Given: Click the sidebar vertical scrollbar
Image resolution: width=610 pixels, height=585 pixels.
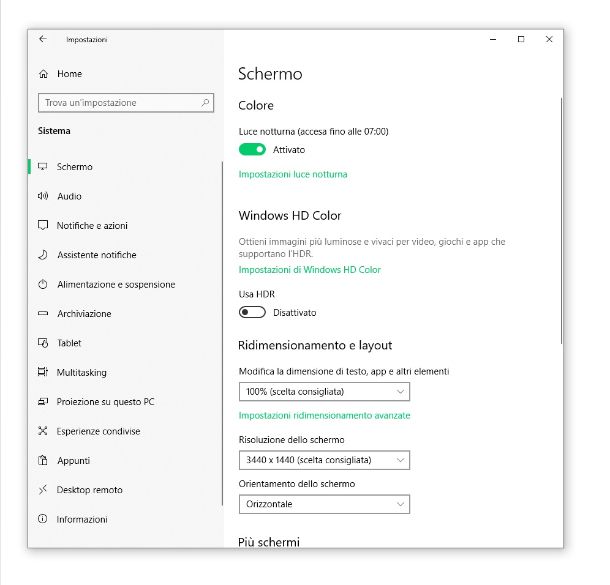Looking at the screenshot, I should point(222,333).
